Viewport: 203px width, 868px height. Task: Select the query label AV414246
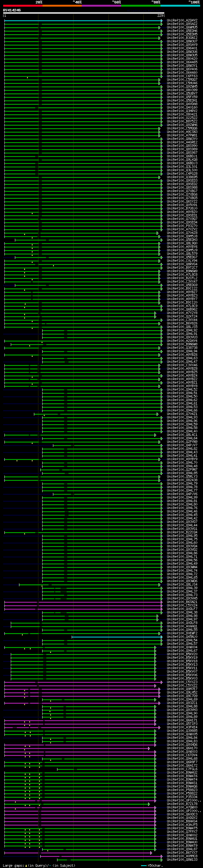click(12, 10)
